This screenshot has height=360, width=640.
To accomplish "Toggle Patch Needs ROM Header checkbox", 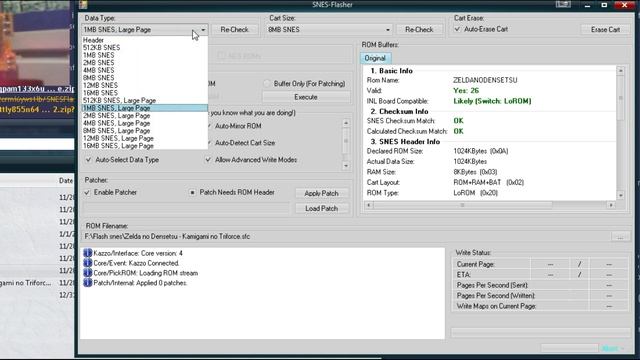I will pyautogui.click(x=192, y=192).
